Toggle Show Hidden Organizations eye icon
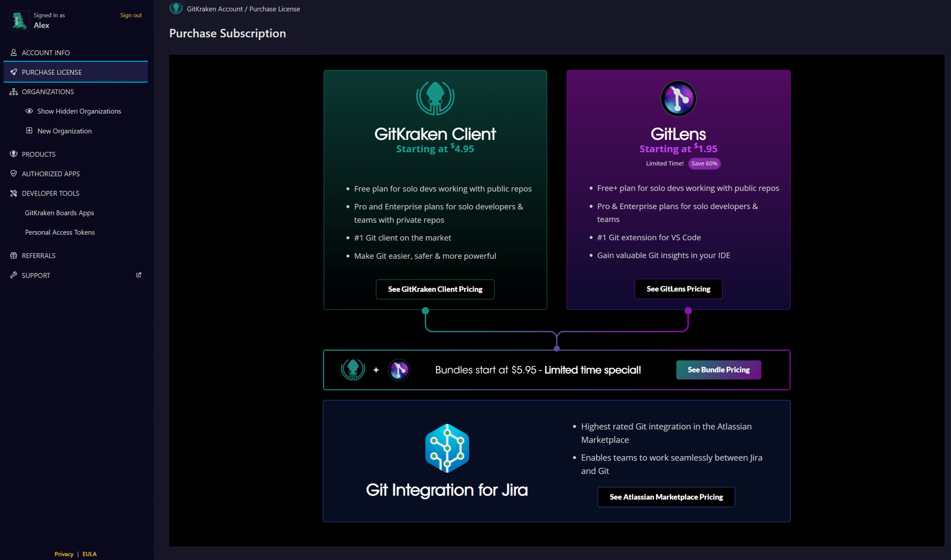 [x=29, y=111]
